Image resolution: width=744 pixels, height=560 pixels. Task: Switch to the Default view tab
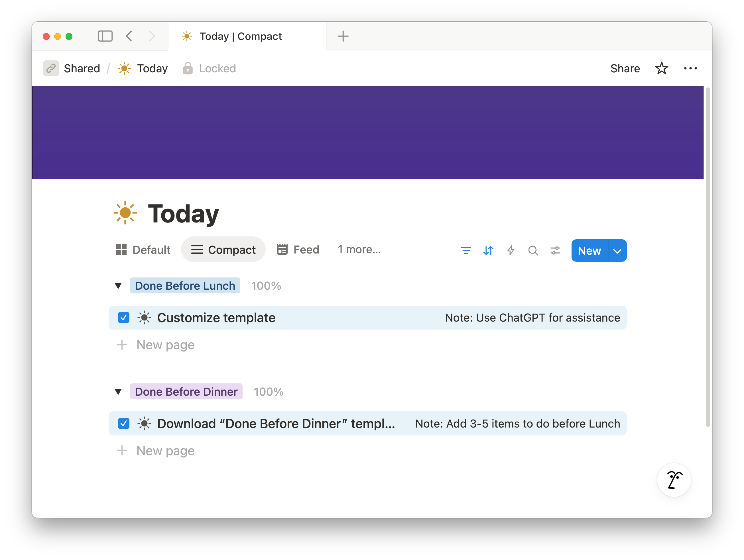143,250
